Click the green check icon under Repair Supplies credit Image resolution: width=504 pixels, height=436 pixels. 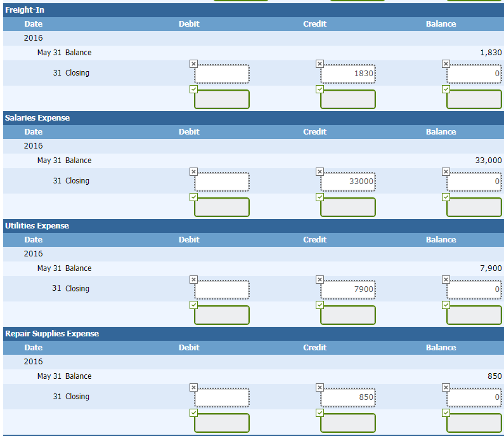tap(320, 413)
